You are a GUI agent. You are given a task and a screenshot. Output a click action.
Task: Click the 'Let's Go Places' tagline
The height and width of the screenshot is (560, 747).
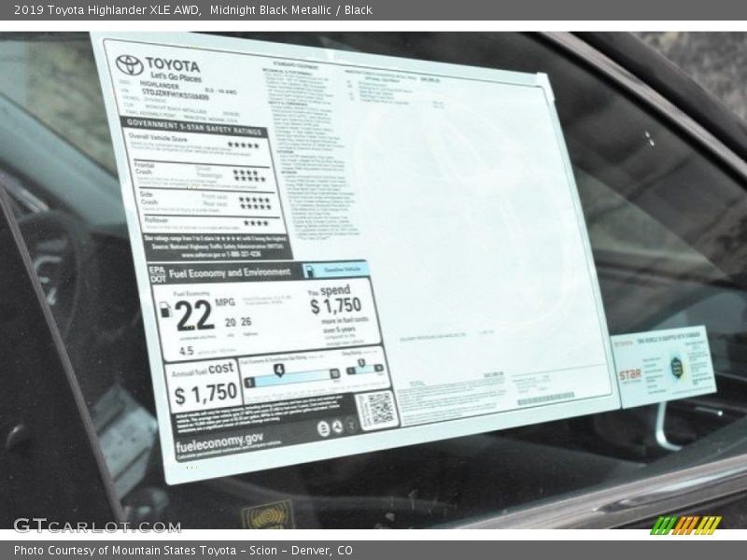click(176, 77)
